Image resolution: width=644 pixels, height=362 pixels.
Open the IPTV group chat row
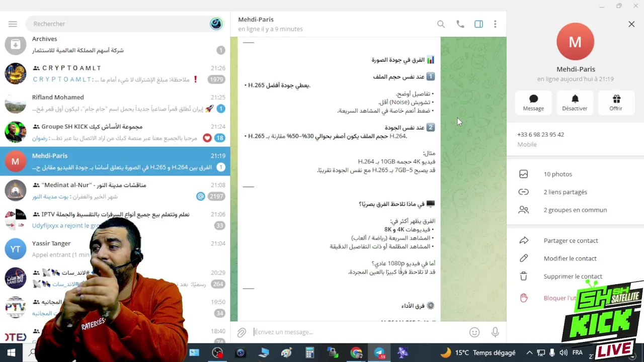coord(115,220)
